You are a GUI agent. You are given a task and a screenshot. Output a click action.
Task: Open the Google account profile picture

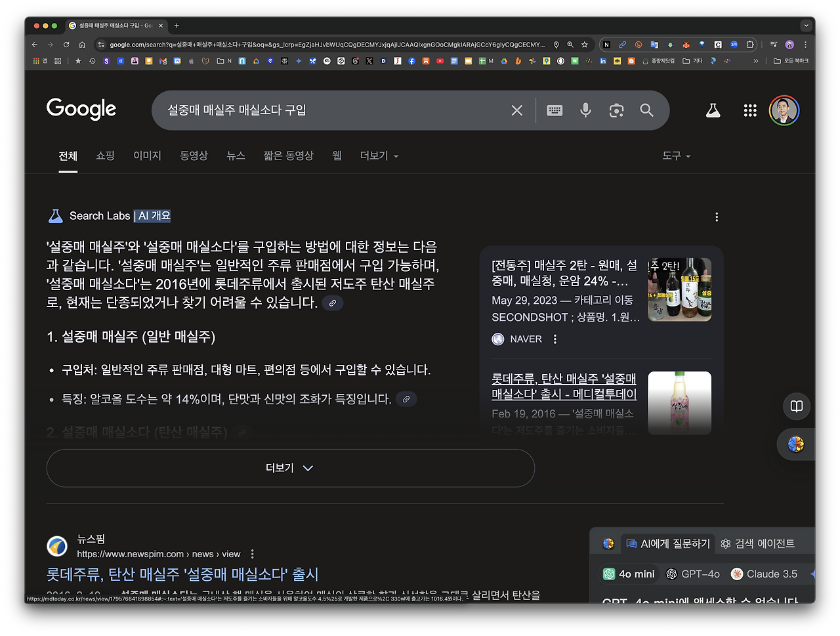click(784, 110)
